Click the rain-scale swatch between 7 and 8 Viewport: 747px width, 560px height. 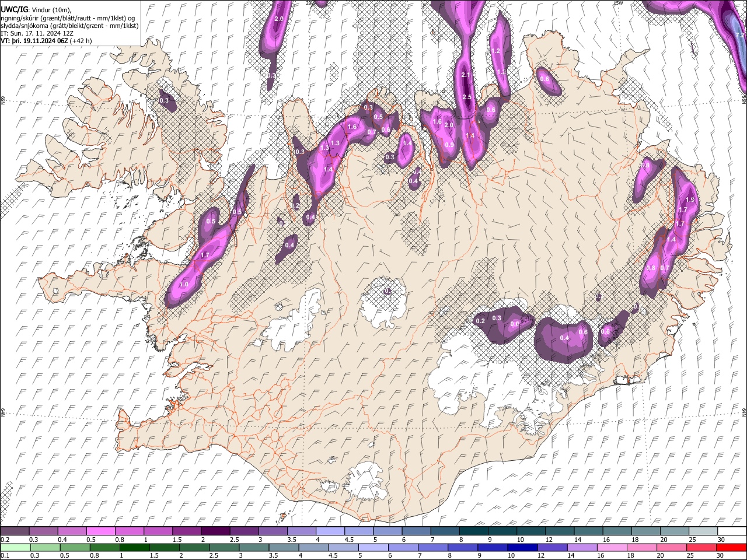(433, 547)
